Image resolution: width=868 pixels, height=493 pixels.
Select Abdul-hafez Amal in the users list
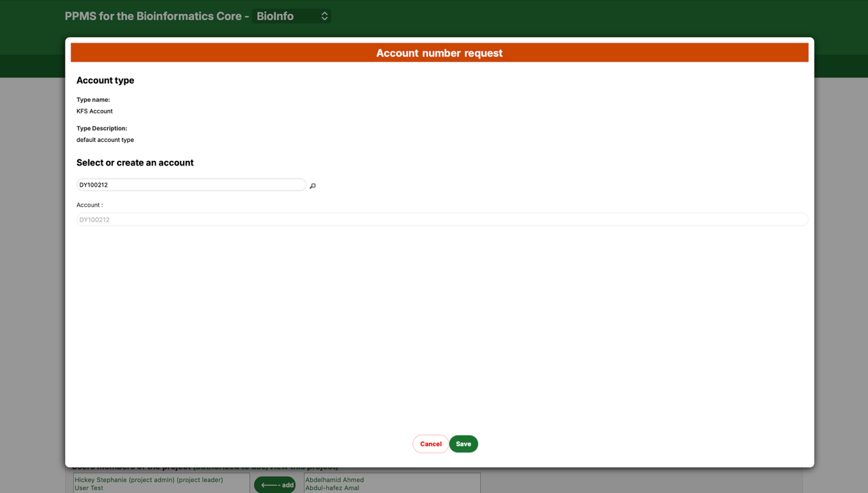pos(332,488)
